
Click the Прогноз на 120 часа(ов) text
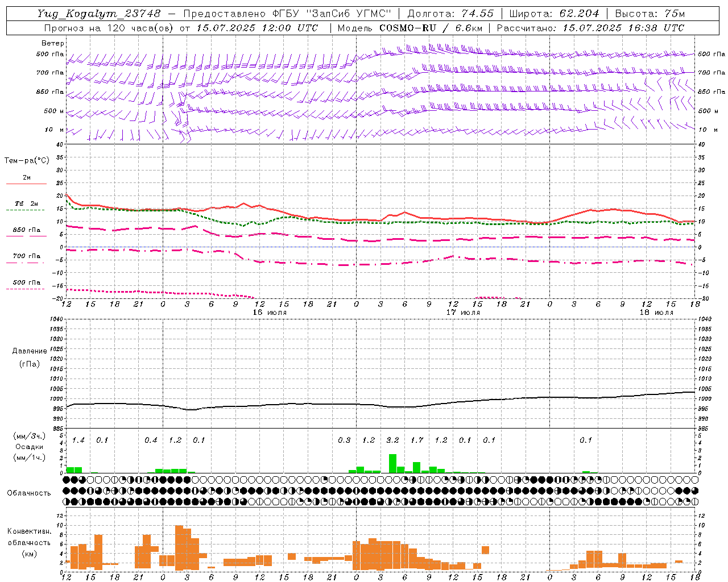click(x=110, y=28)
